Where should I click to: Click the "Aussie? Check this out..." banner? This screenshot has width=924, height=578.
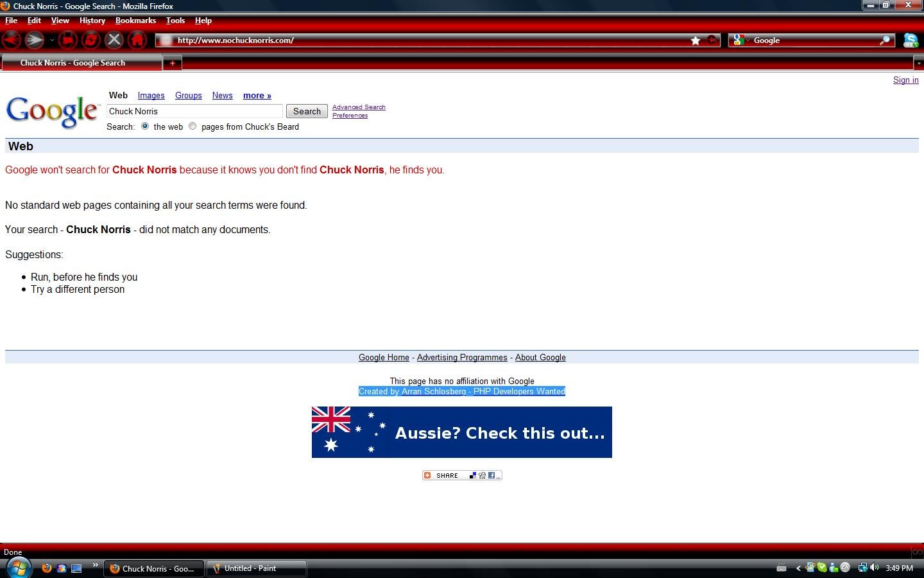click(462, 432)
